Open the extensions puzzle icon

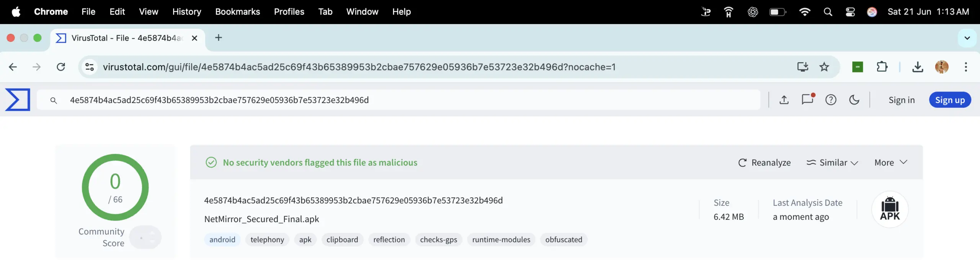tap(882, 67)
